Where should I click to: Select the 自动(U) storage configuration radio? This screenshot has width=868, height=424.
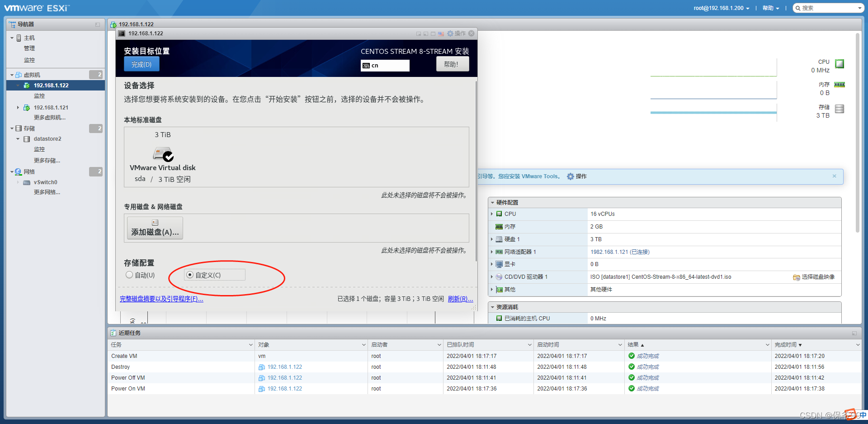point(129,275)
